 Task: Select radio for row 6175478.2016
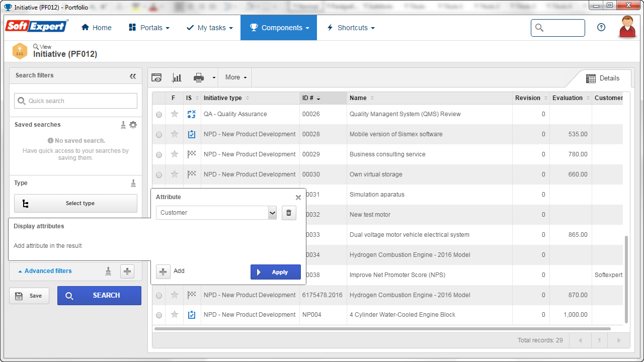pyautogui.click(x=159, y=296)
